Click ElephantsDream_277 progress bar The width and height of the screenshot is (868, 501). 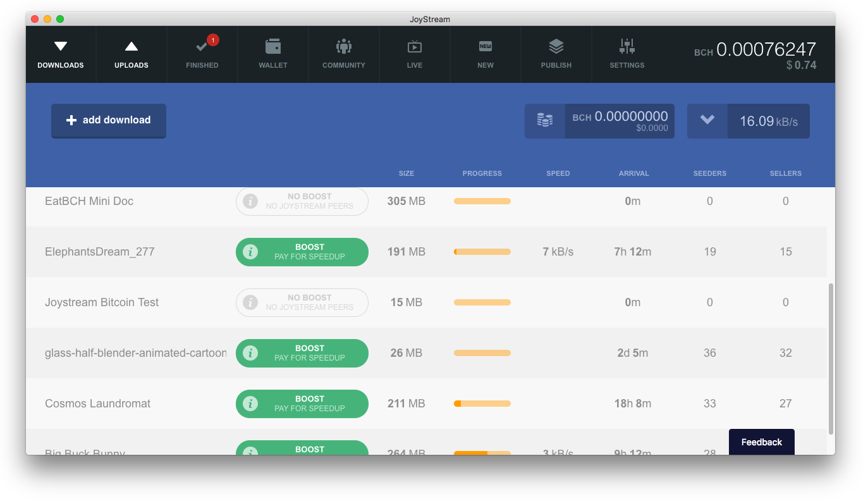tap(482, 252)
